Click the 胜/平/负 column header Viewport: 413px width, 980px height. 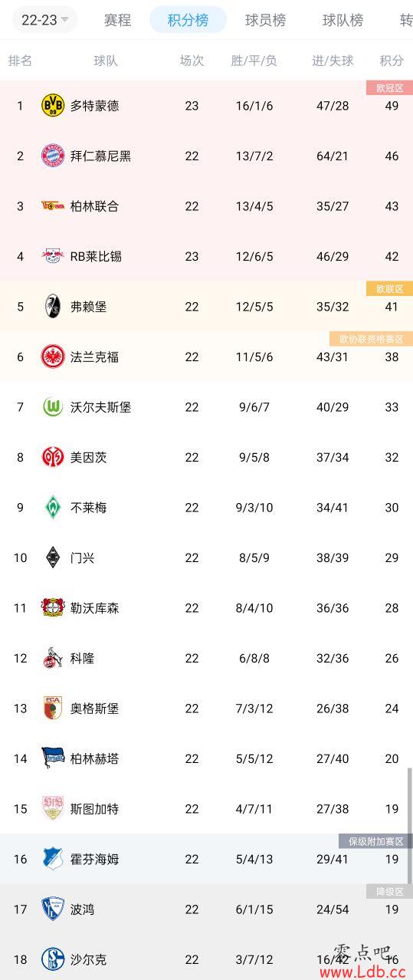point(254,61)
